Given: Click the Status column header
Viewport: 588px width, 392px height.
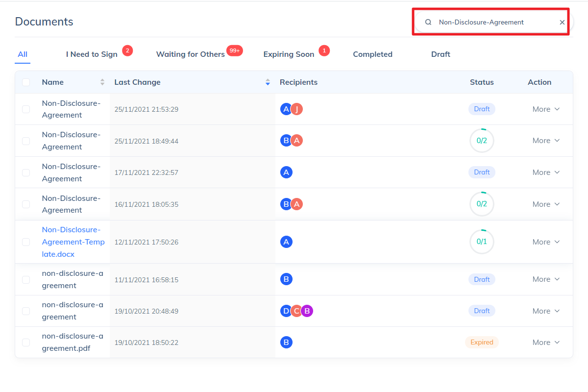Looking at the screenshot, I should pyautogui.click(x=482, y=82).
